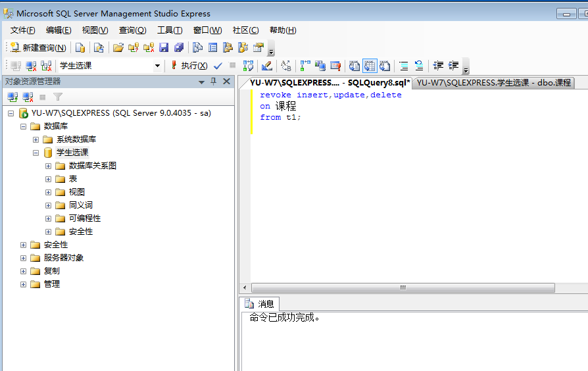Click Design Query in Editor icon
The width and height of the screenshot is (588, 371).
point(266,66)
